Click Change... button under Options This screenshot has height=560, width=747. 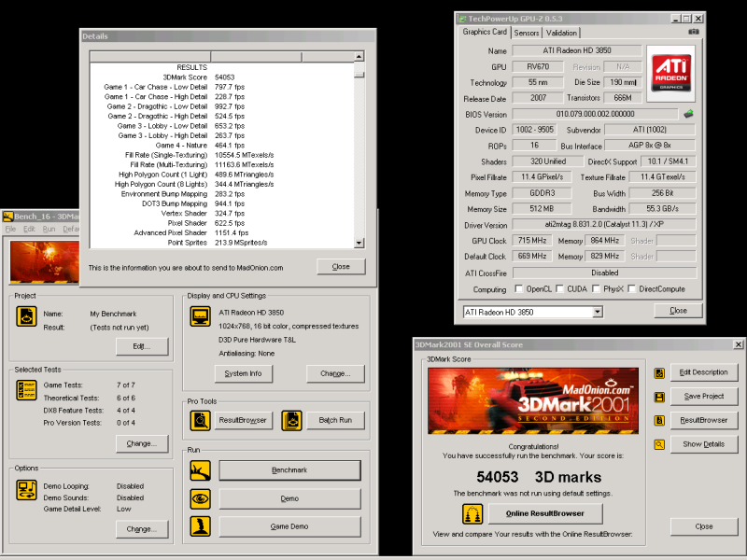[x=142, y=529]
